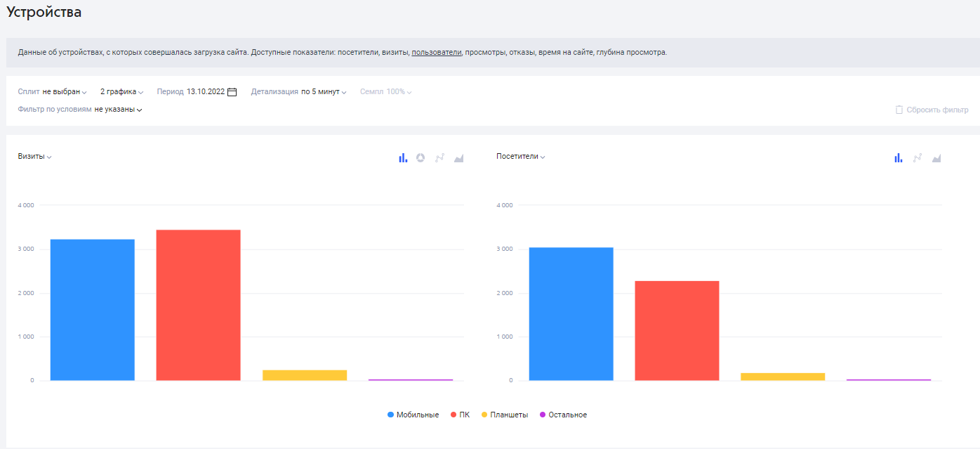
Task: Switch Визиты graph to line chart
Action: coord(439,158)
